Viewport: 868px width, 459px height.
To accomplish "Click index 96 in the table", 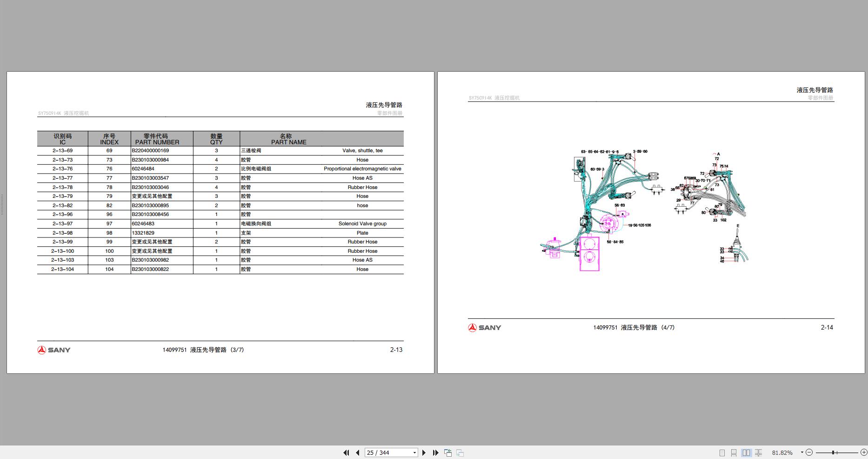I will click(x=109, y=215).
